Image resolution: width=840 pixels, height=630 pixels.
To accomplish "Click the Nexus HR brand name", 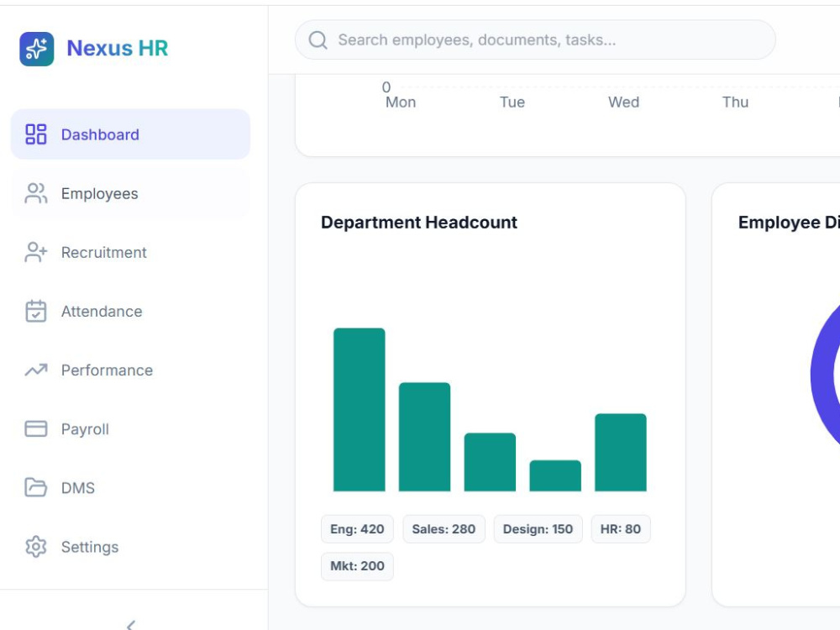I will 118,48.
